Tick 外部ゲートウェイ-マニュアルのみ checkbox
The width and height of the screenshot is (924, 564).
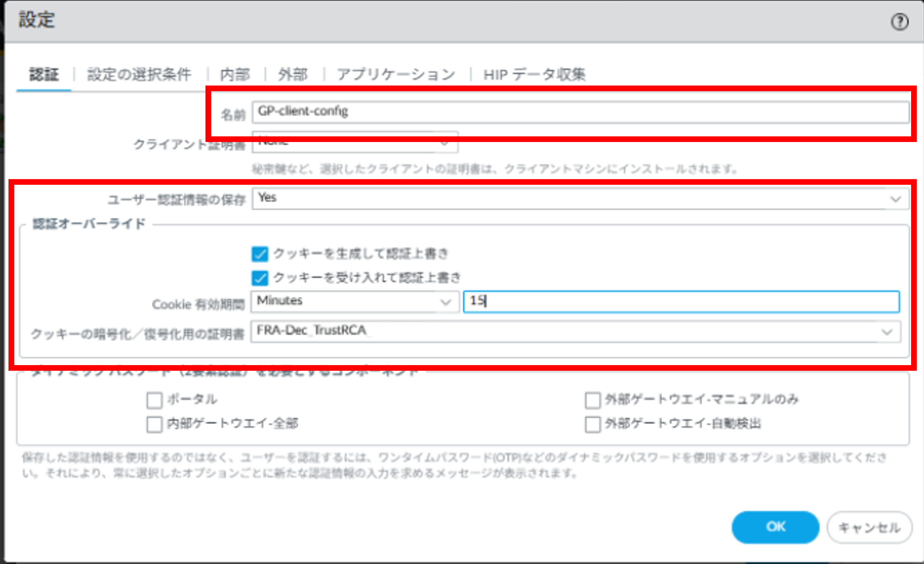(x=593, y=400)
